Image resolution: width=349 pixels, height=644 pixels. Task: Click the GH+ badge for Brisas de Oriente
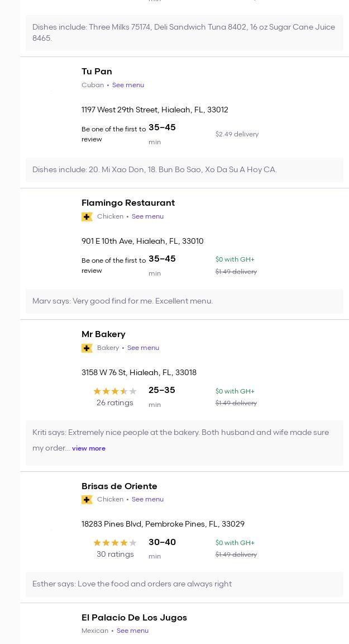coord(87,500)
